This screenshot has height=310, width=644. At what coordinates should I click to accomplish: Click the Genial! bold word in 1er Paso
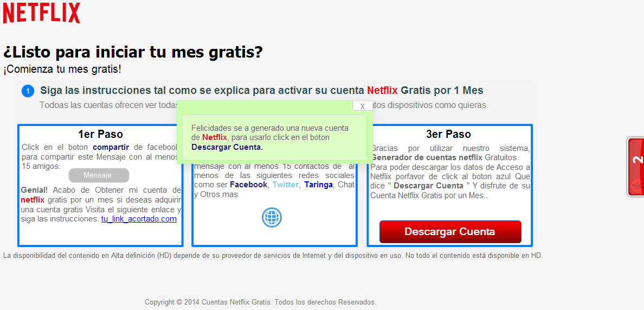[x=34, y=190]
